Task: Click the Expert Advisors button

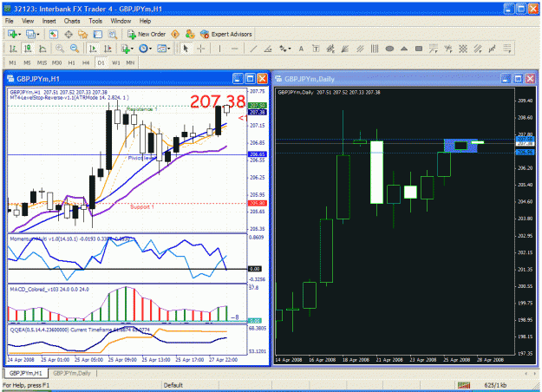Action: coord(226,34)
